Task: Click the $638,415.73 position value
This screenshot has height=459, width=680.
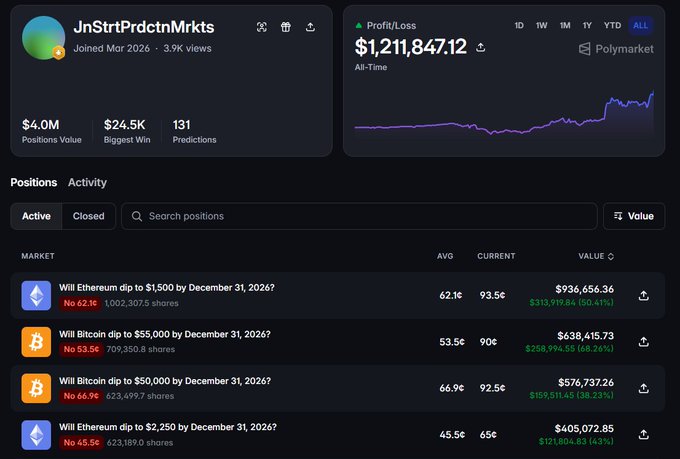Action: tap(585, 336)
